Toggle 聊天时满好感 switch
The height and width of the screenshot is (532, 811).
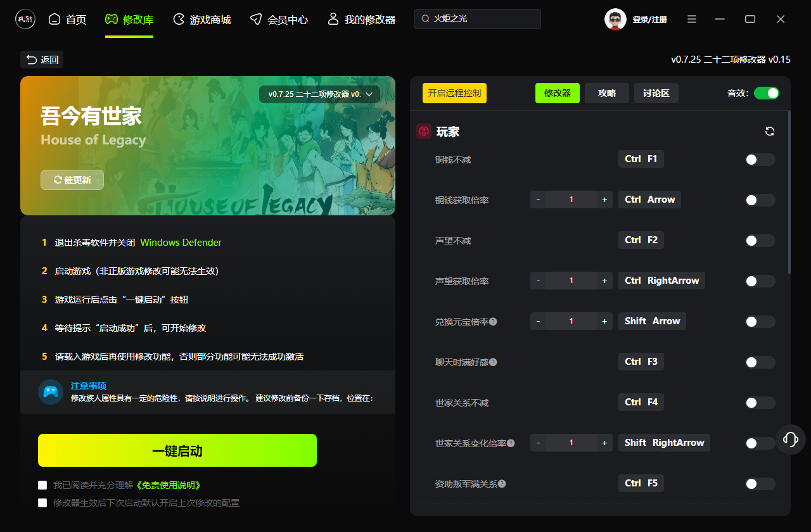[x=760, y=362]
